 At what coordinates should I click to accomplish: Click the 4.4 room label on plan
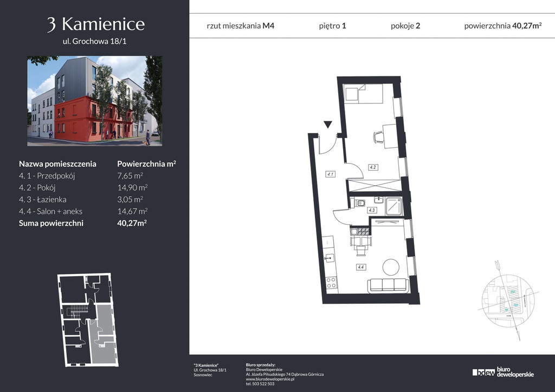click(361, 266)
